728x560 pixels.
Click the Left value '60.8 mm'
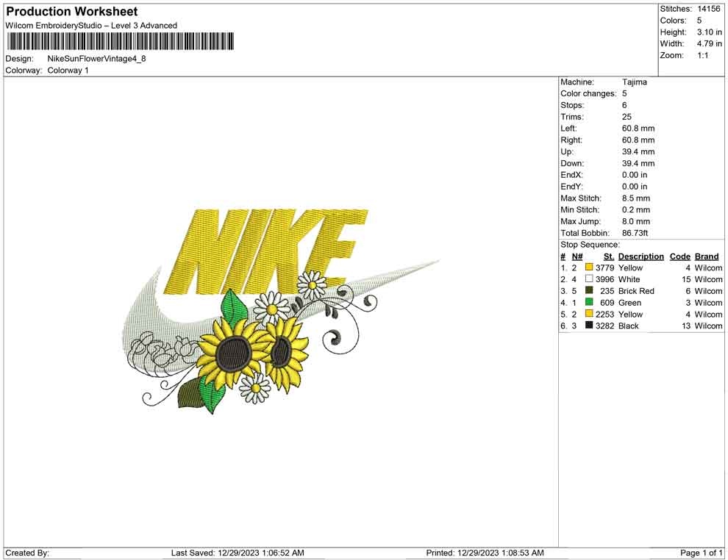(x=638, y=129)
